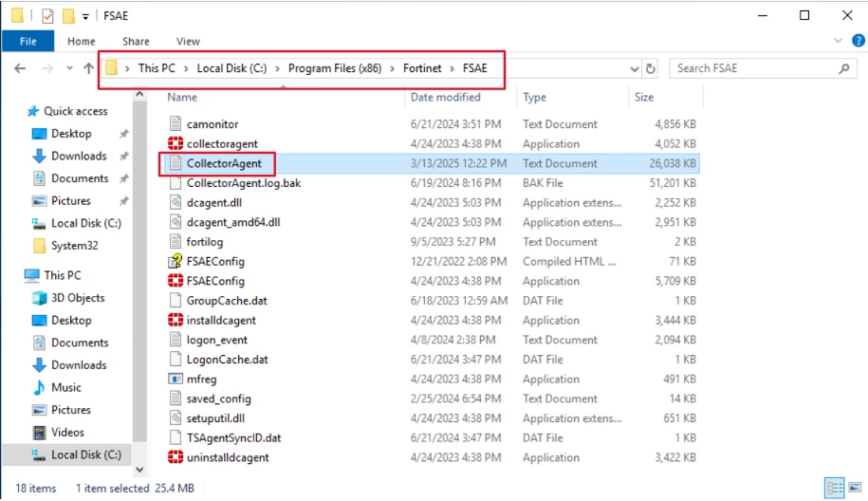Image resolution: width=868 pixels, height=501 pixels.
Task: Select the CollectorAgent.log.bak file icon
Action: pos(175,183)
